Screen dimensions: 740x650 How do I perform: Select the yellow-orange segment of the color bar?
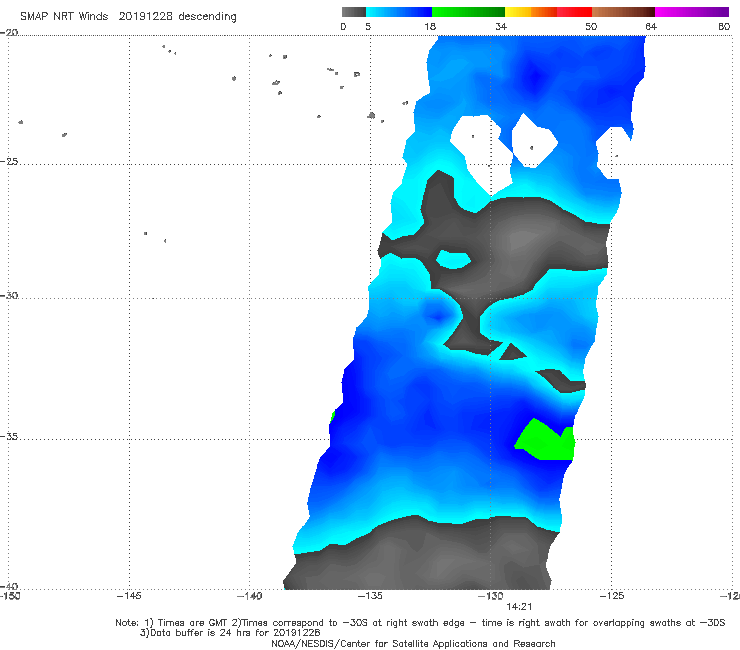coord(531,12)
